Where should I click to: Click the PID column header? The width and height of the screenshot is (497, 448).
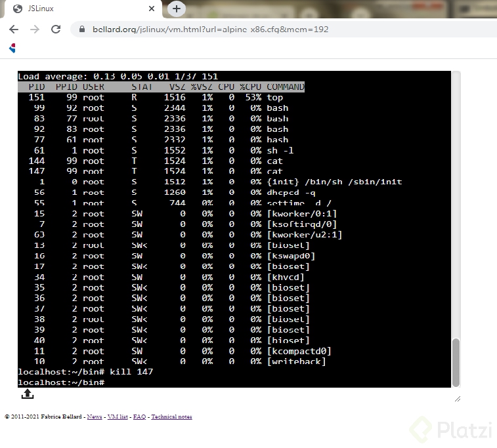point(37,87)
